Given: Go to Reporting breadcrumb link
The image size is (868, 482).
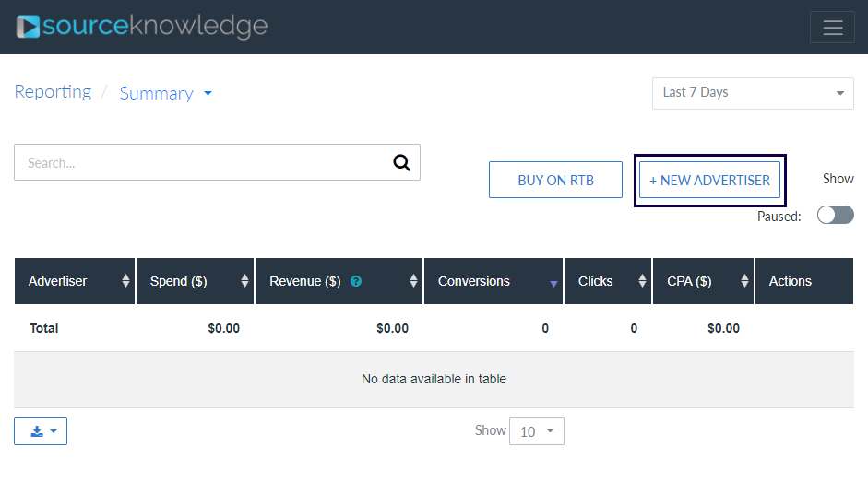Looking at the screenshot, I should [53, 92].
